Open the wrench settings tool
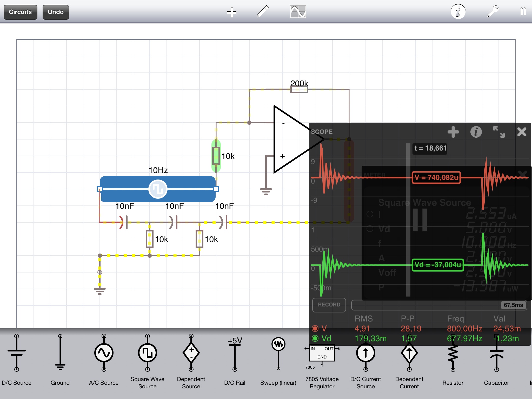Image resolution: width=532 pixels, height=399 pixels. tap(493, 12)
